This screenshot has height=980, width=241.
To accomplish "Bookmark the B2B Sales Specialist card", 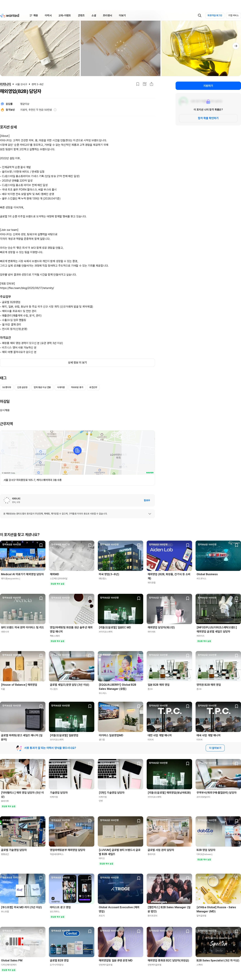I will (x=236, y=932).
